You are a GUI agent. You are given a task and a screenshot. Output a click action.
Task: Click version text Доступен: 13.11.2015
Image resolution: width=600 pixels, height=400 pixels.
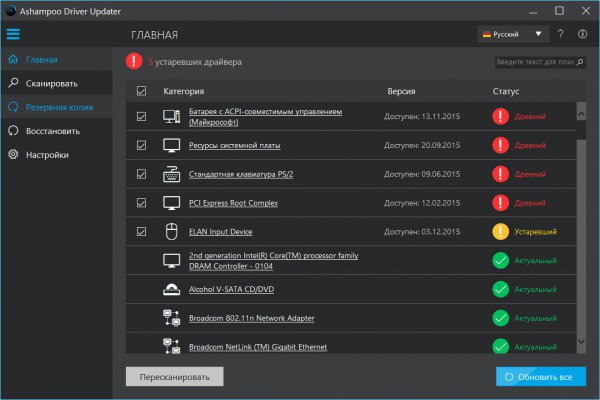click(x=422, y=116)
